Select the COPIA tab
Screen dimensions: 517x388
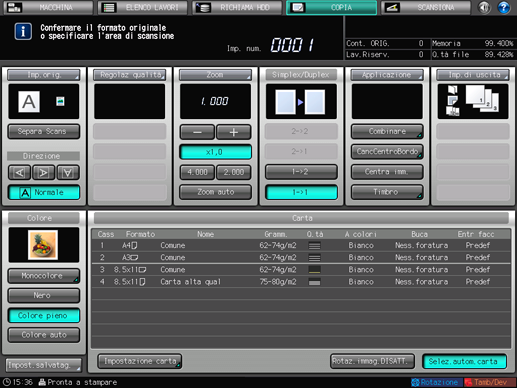coord(331,7)
